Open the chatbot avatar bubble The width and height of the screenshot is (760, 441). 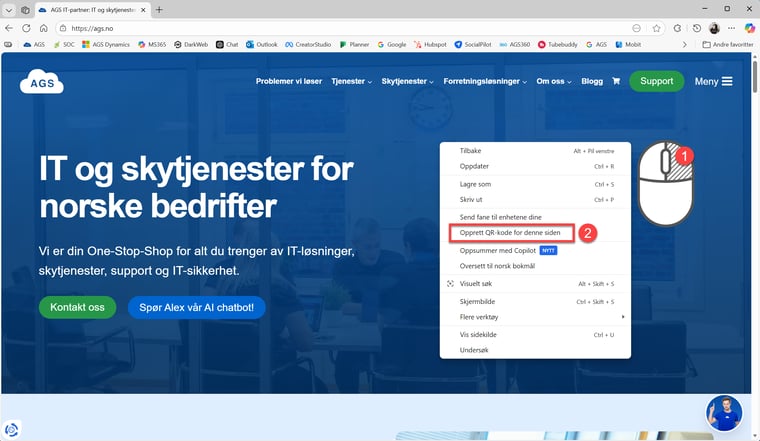point(724,413)
